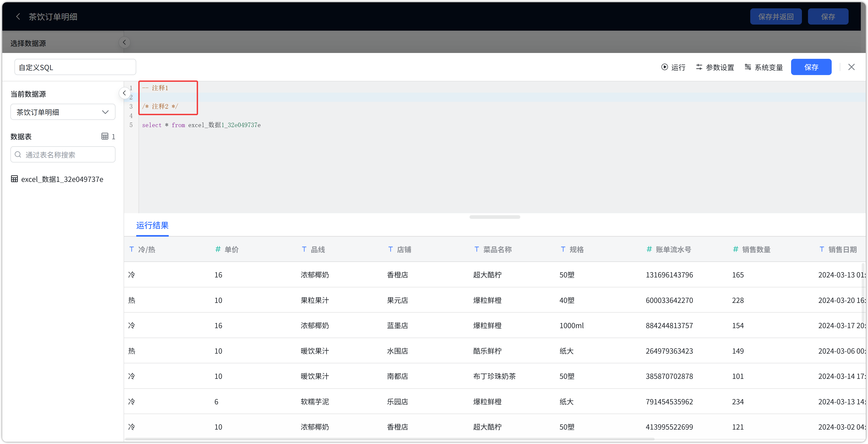Click cell 乐园店
868x444 pixels.
397,401
